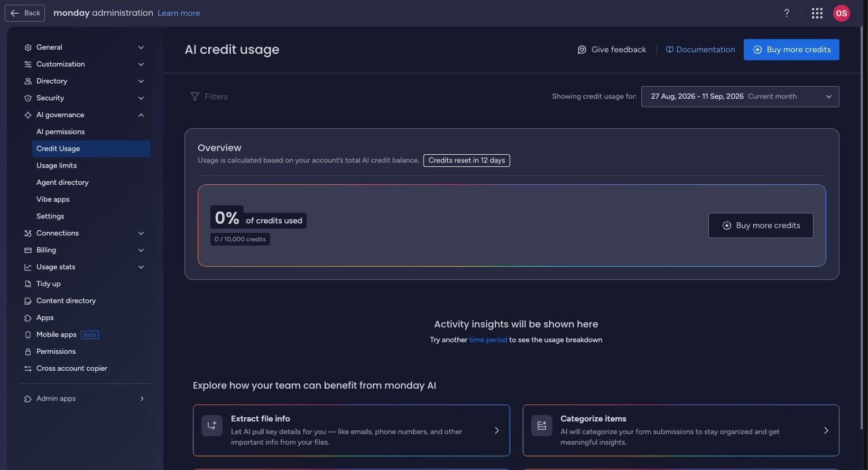Click the Admin apps puzzle icon
Screen dimensions: 868x470
click(28, 399)
